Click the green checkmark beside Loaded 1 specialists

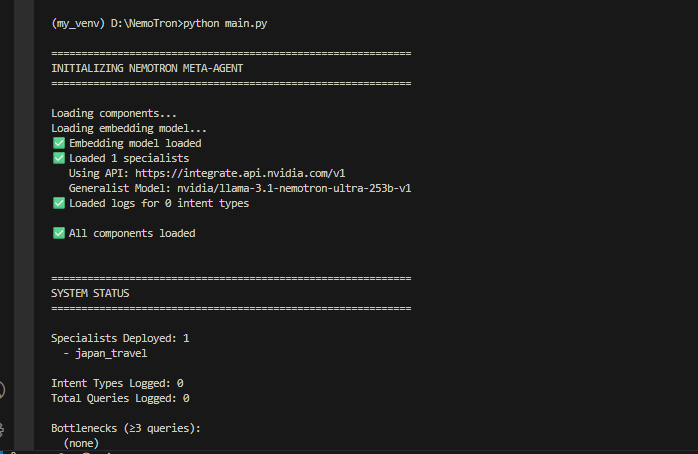pos(59,158)
